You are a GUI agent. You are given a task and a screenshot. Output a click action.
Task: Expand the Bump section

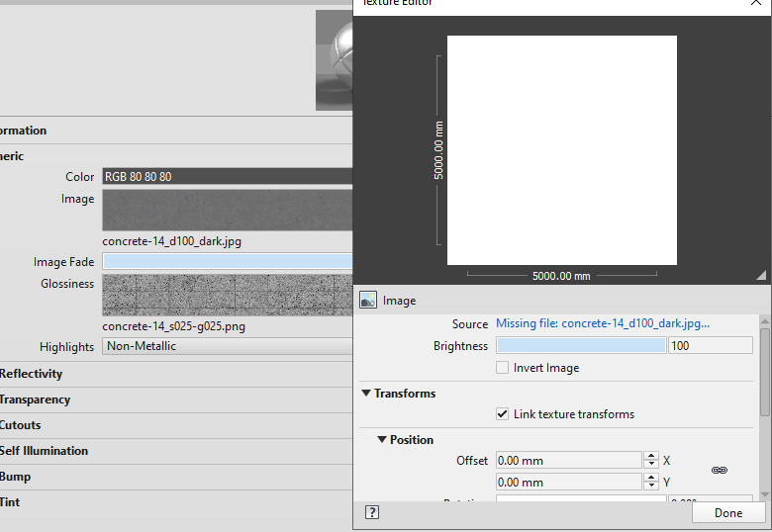click(x=15, y=477)
